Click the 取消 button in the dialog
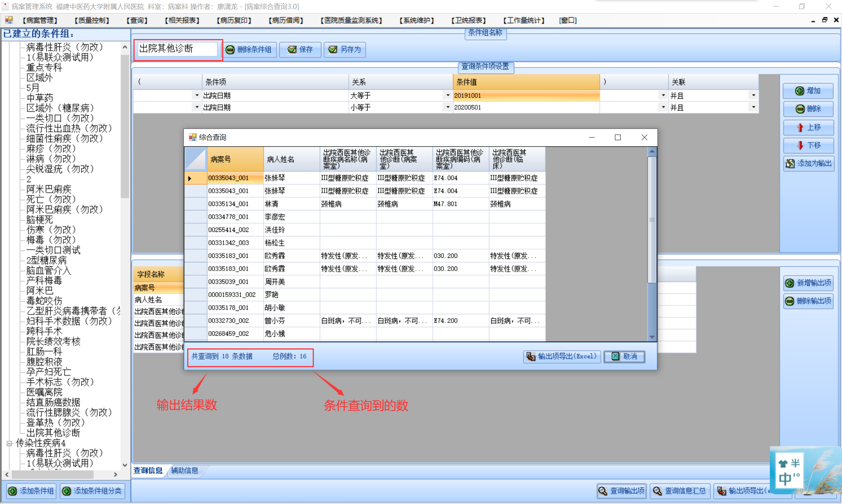 [x=624, y=356]
